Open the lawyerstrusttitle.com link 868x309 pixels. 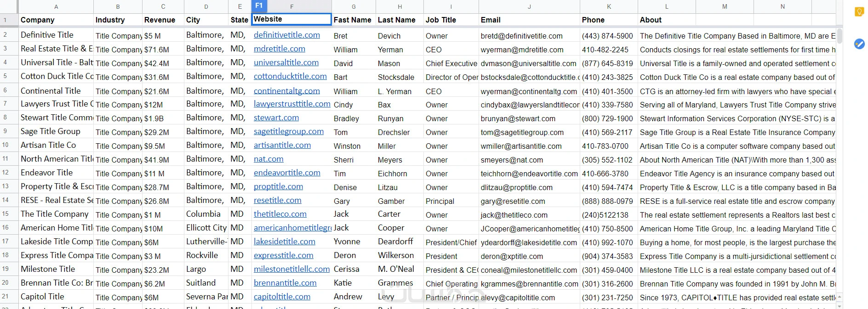click(292, 104)
